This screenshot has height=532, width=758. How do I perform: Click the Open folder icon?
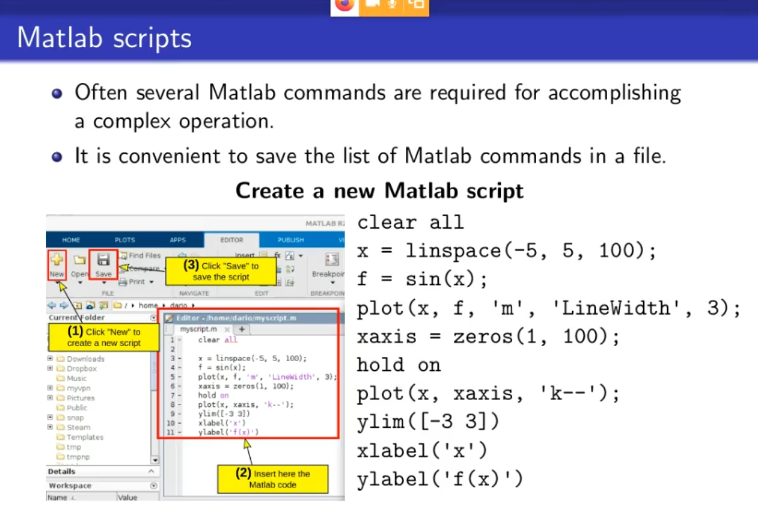pyautogui.click(x=80, y=259)
